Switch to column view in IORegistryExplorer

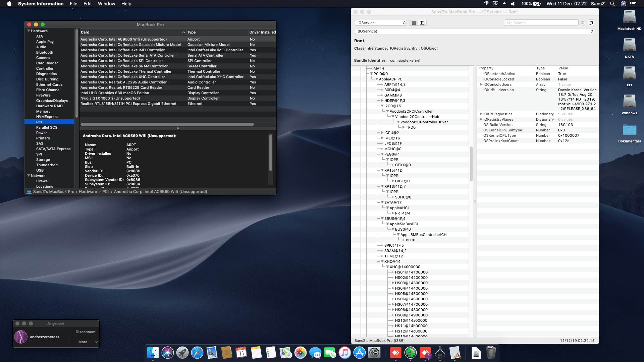pyautogui.click(x=422, y=22)
